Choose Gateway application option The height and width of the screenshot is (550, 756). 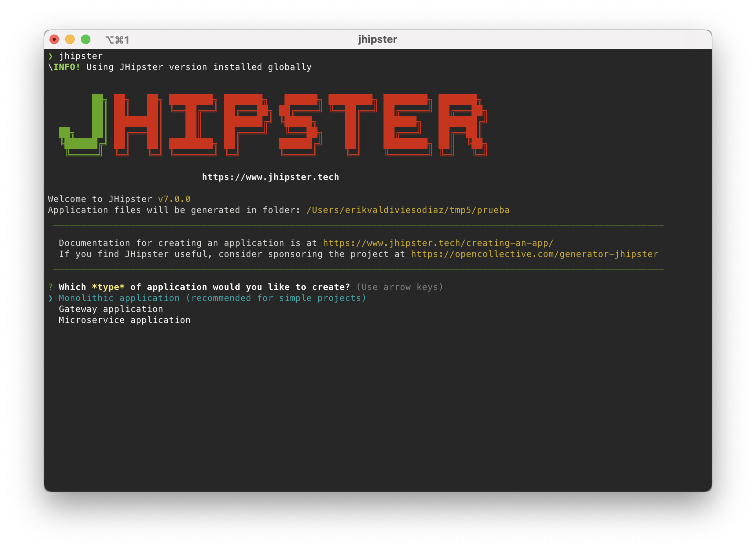(111, 309)
